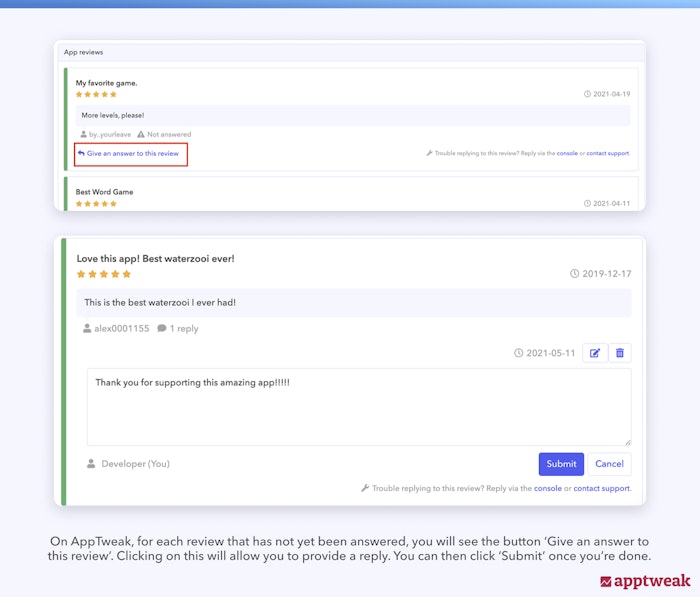Click the user icon beside alex0001155
This screenshot has width=700, height=597.
pos(88,328)
